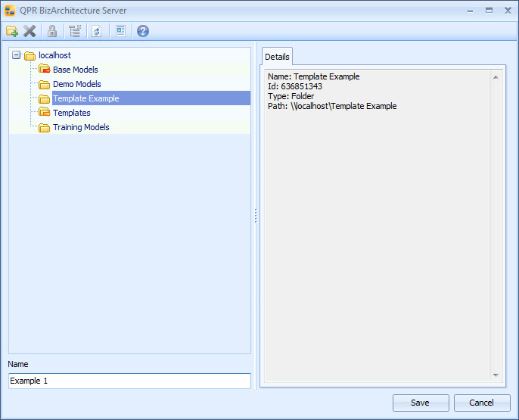Select the Training Models folder
The height and width of the screenshot is (420, 519).
pos(81,127)
